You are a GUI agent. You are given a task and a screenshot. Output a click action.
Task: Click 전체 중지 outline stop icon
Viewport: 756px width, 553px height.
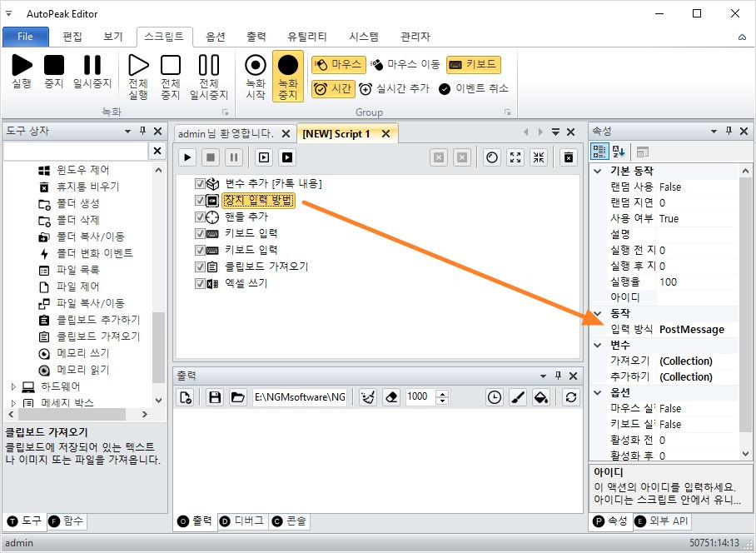[171, 65]
